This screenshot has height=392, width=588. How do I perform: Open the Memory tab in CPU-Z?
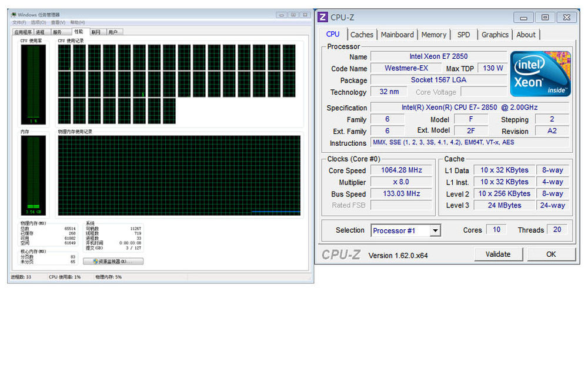433,35
